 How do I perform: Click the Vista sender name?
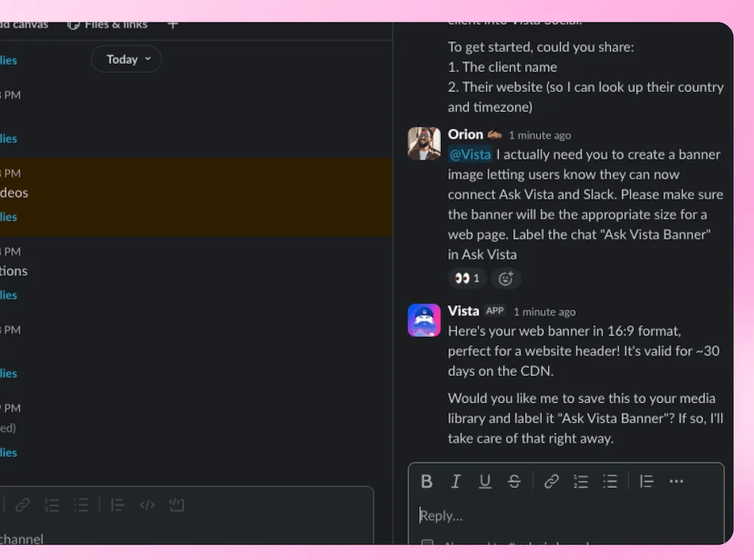point(464,311)
